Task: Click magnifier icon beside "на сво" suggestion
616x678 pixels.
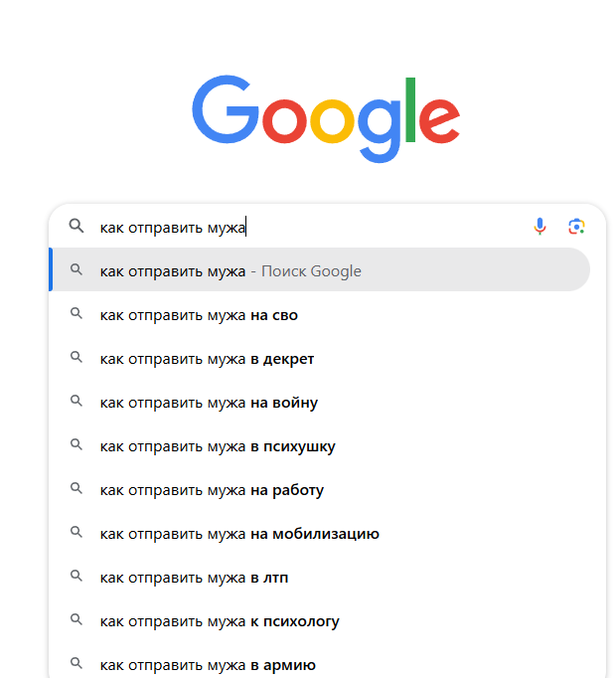Action: tap(76, 315)
